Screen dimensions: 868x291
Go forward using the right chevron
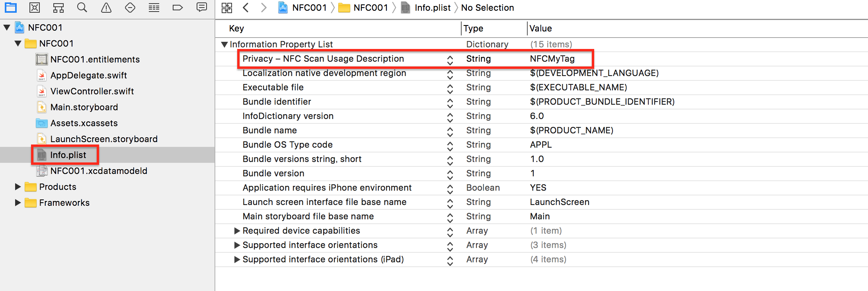point(263,8)
